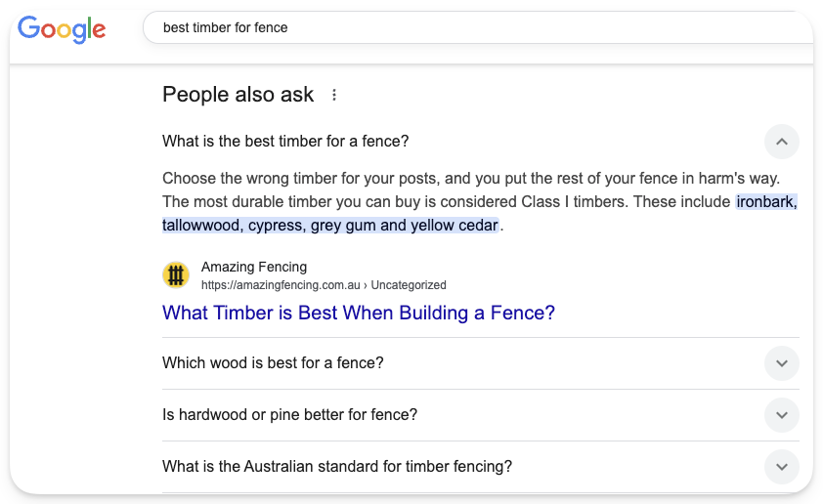Click the Amazing Fencing site favicon
Viewport: 823px width, 504px height.
click(176, 275)
